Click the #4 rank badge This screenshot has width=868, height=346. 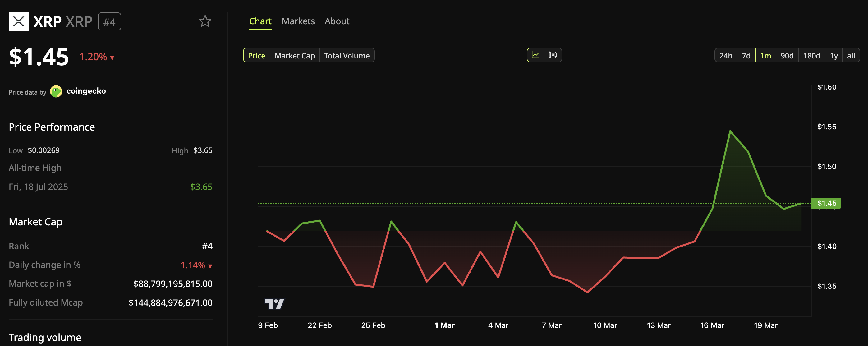coord(109,22)
